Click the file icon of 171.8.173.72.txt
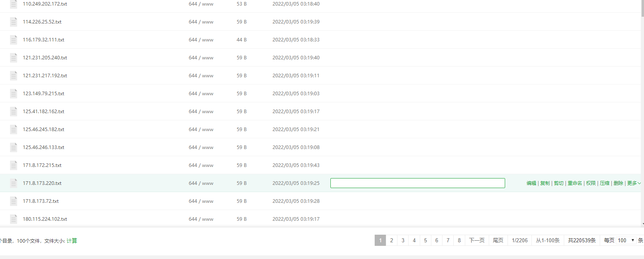Screen dimensions: 644x259 14,201
